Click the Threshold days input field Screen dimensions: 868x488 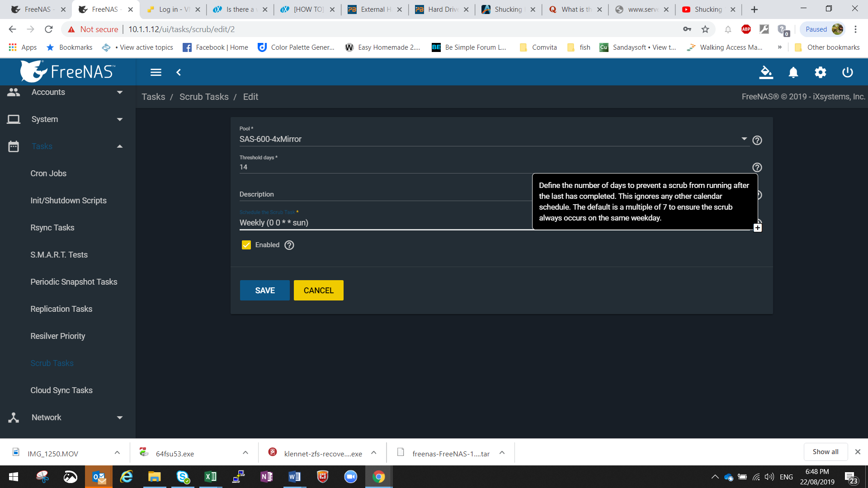coord(384,167)
